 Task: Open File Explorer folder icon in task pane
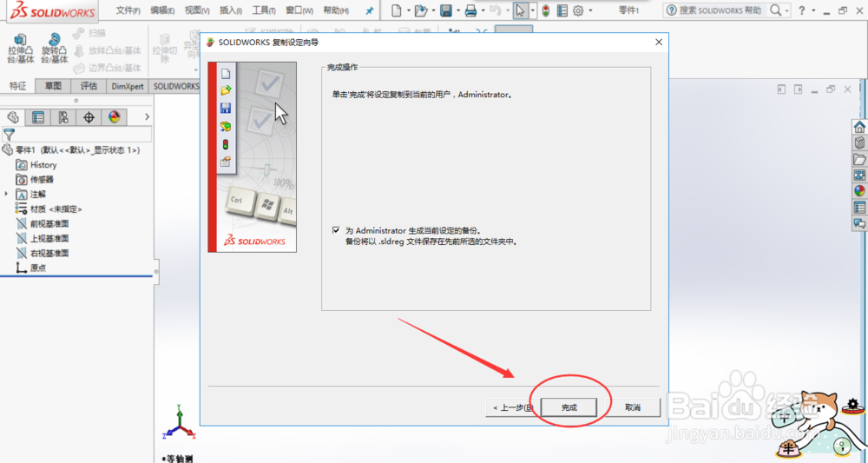click(859, 160)
